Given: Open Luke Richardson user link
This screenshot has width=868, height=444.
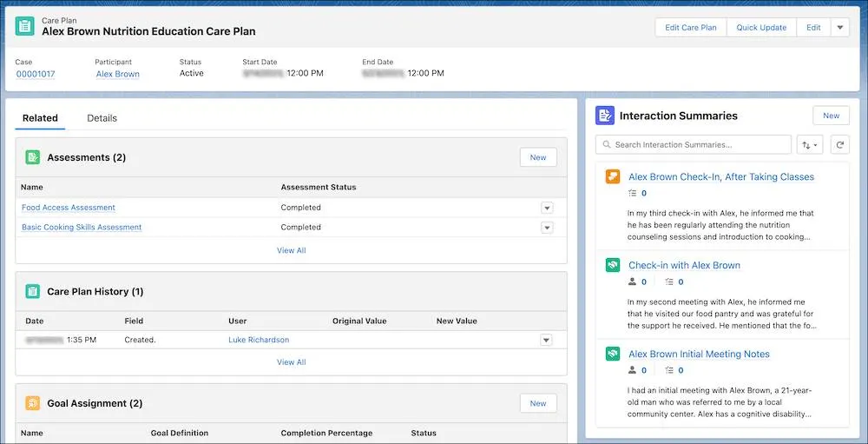Looking at the screenshot, I should click(259, 340).
